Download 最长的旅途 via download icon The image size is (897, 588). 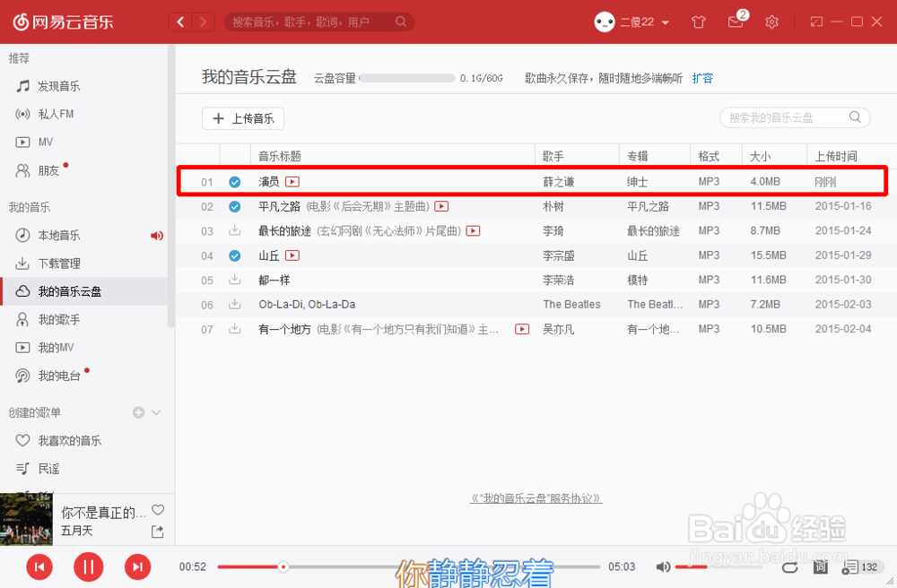point(234,231)
